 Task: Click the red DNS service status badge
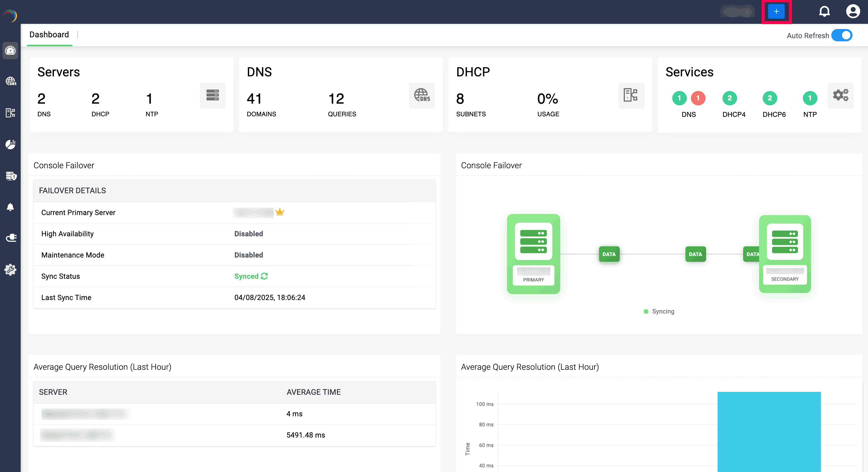[698, 98]
